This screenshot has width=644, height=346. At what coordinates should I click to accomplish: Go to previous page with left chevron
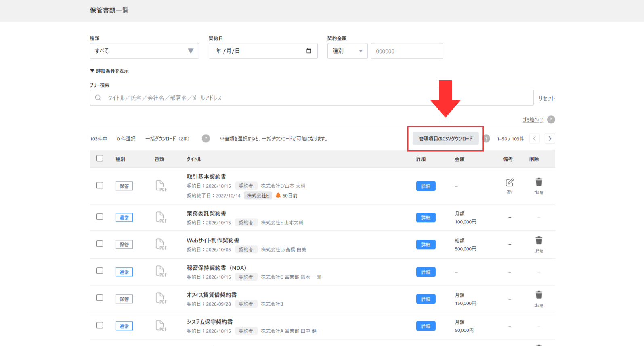tap(534, 138)
